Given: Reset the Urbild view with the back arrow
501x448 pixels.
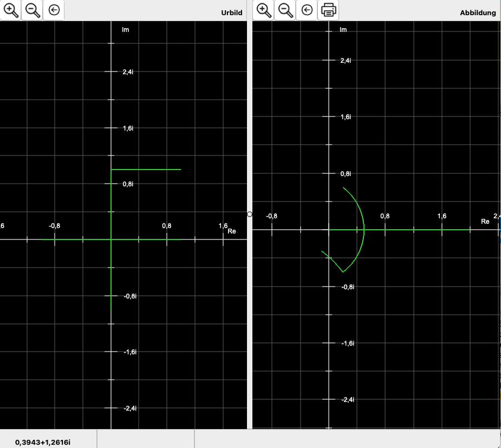Looking at the screenshot, I should point(54,10).
